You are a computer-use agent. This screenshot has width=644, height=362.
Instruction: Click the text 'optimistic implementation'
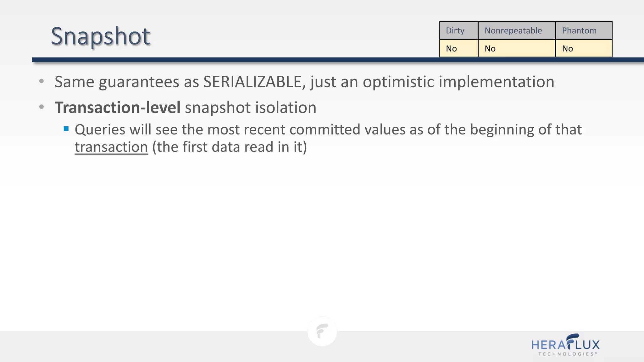(458, 82)
